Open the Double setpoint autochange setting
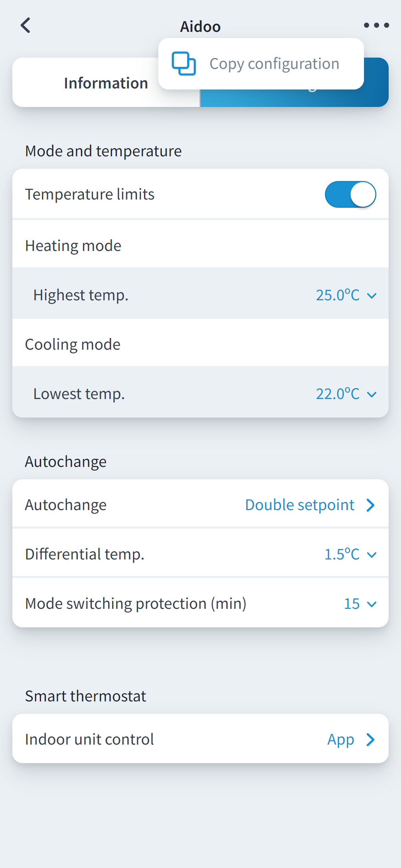Viewport: 401px width, 868px height. [x=300, y=505]
